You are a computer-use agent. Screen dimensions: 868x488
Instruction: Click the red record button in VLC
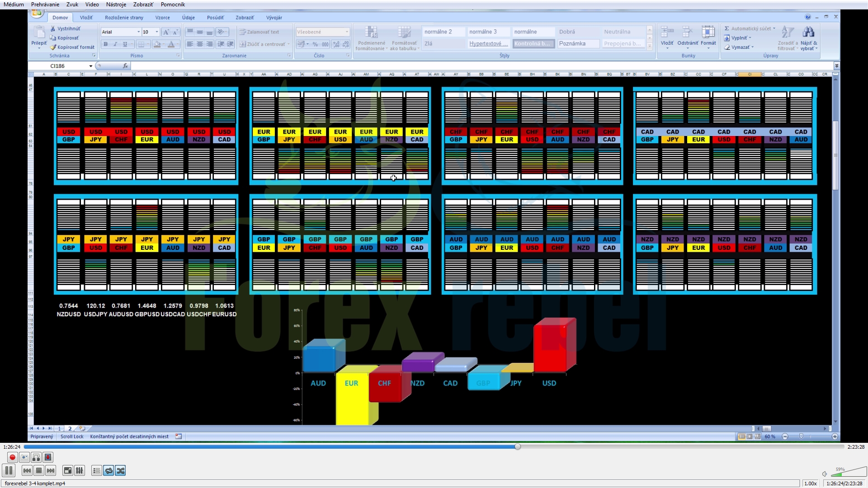click(12, 457)
